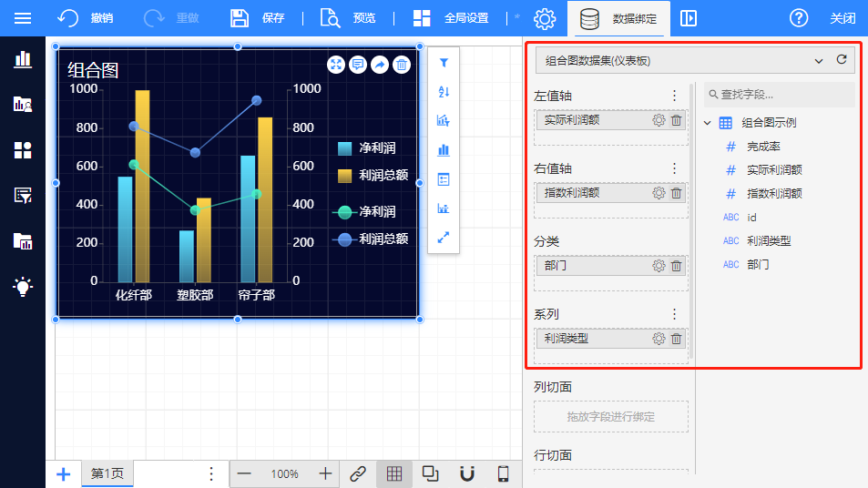Screen dimensions: 868x488
Task: Select the 第1页 page tab
Action: click(x=107, y=473)
